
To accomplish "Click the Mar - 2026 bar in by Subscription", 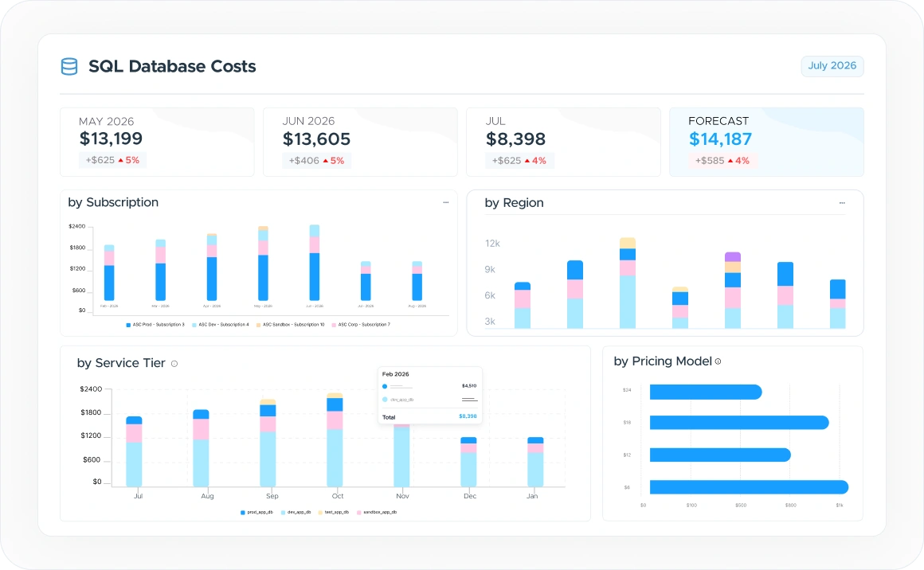I will click(x=160, y=271).
